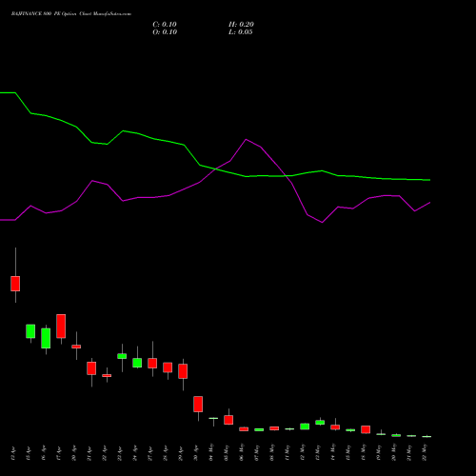Click the high value H: 0.20
476x476 pixels.
(x=241, y=25)
